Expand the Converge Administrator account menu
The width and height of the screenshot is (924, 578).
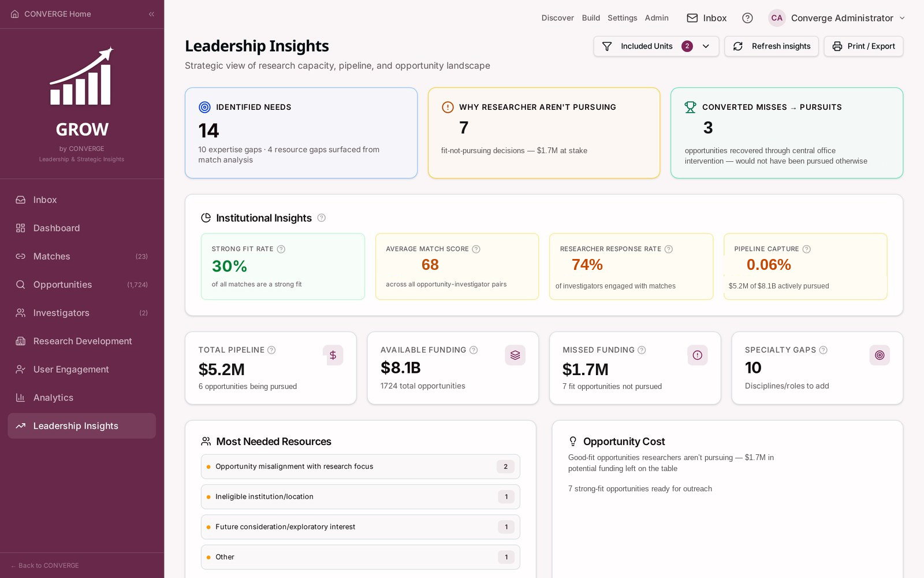coord(837,18)
